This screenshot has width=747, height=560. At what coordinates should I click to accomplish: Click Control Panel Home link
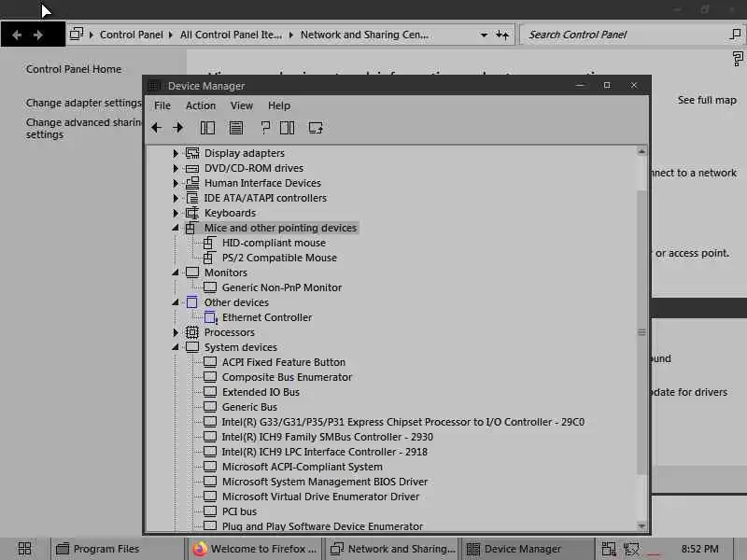click(x=74, y=69)
